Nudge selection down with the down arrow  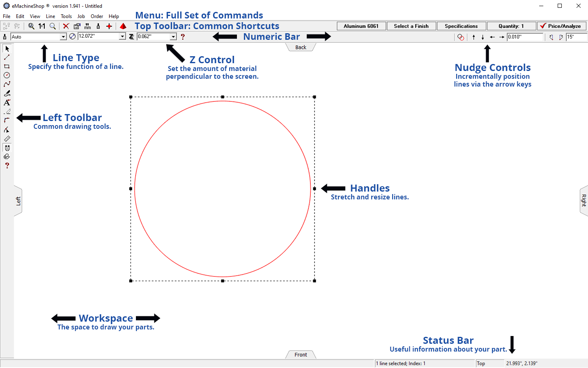coord(483,37)
